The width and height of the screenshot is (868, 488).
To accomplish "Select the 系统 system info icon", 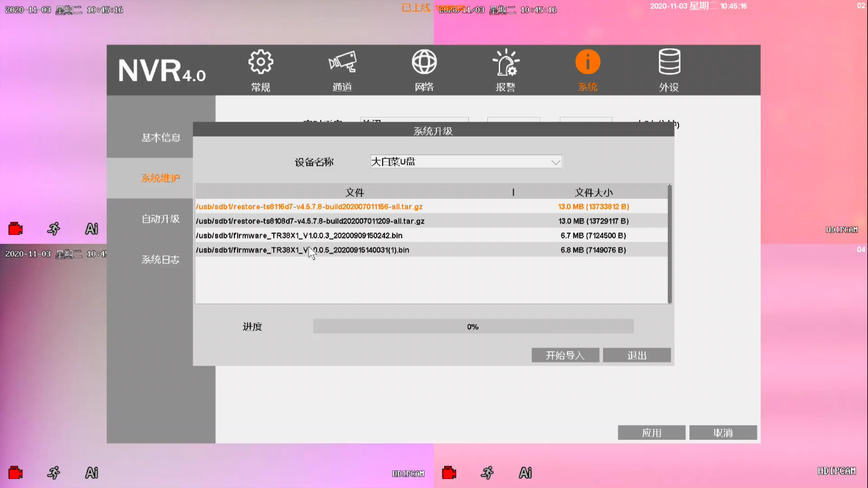I will click(x=588, y=62).
